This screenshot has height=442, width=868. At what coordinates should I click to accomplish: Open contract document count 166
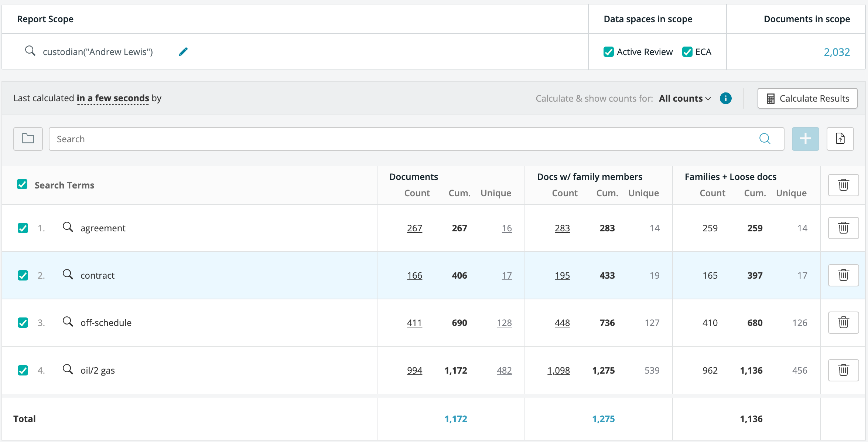414,276
